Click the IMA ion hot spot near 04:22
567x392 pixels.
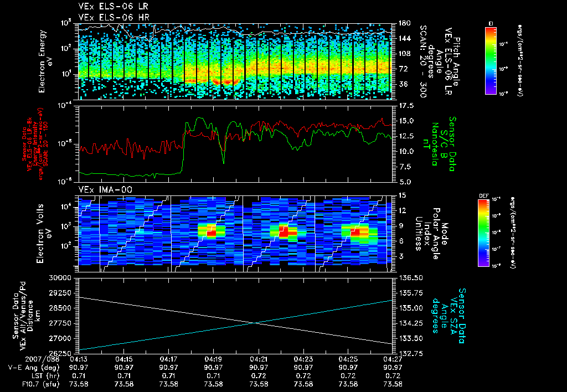[x=283, y=232]
